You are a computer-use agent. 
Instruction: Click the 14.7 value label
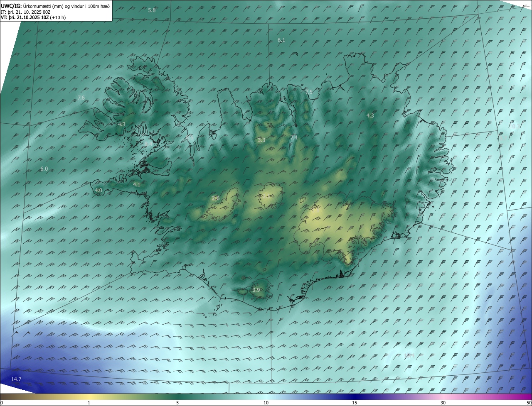tap(16, 379)
